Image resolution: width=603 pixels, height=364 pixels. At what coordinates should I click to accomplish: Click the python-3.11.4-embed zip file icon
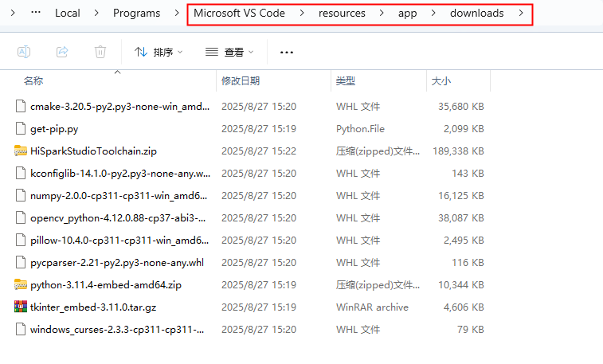[x=21, y=284]
